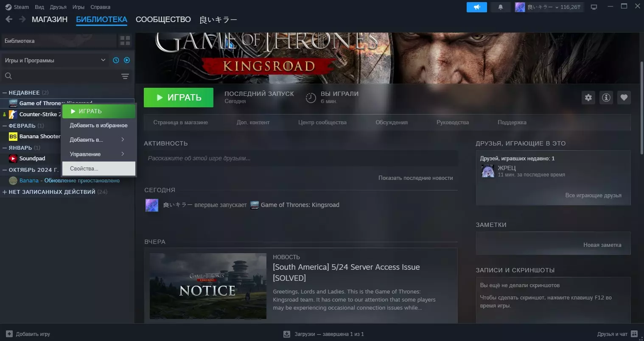Toggle the ready-to-play filter icon

[x=127, y=60]
